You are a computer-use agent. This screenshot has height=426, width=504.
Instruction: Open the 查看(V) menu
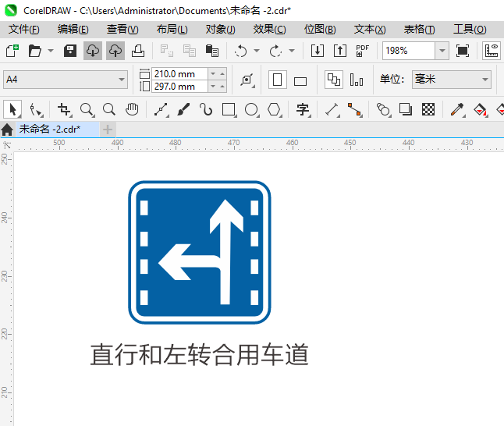[122, 30]
